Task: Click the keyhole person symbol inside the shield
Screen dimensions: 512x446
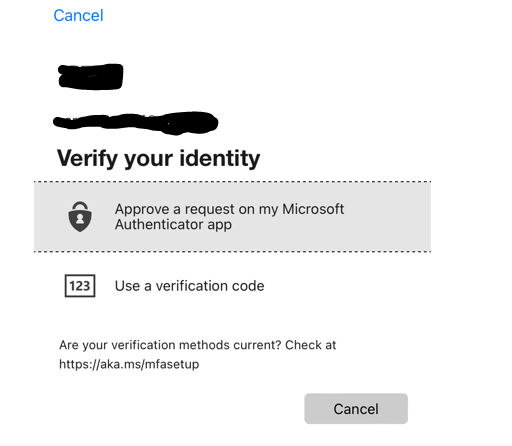Action: coord(80,219)
